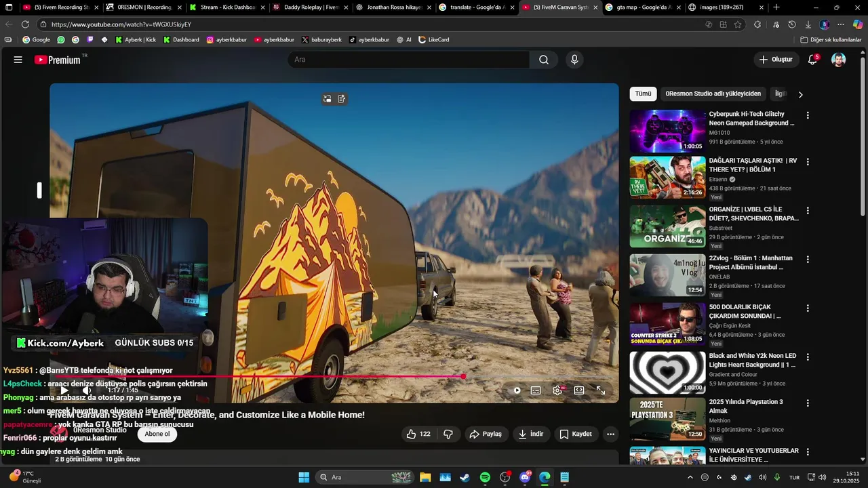
Task: Open more actions ellipsis below the video
Action: tap(610, 434)
